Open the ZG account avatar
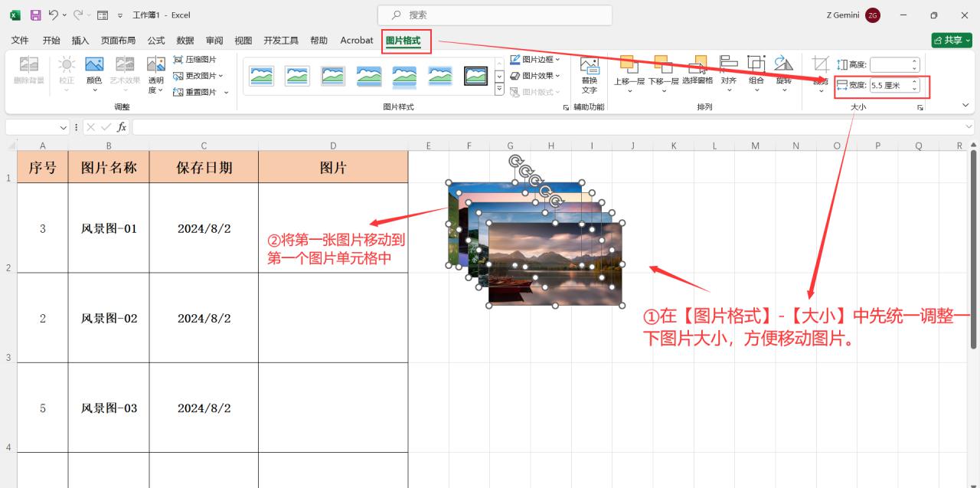The width and height of the screenshot is (980, 488). (873, 15)
